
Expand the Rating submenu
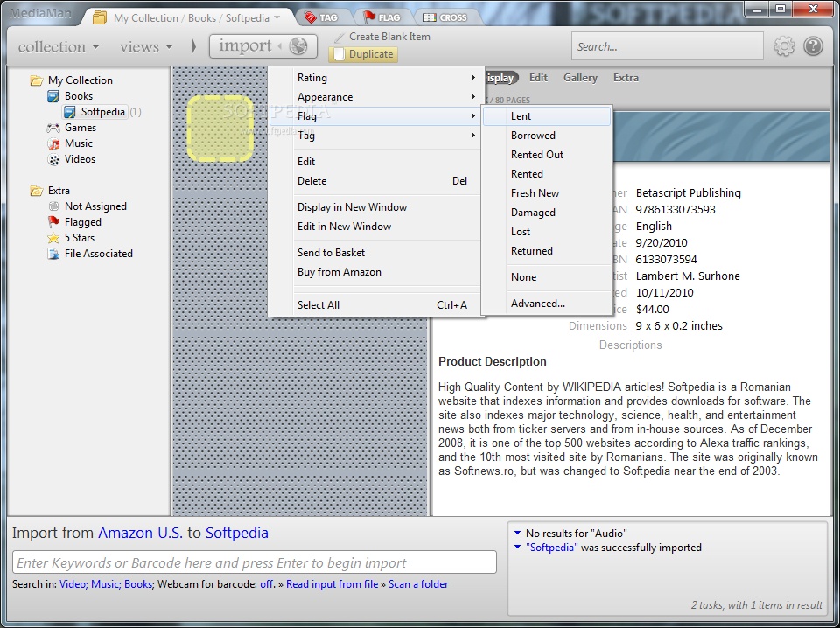click(x=376, y=78)
